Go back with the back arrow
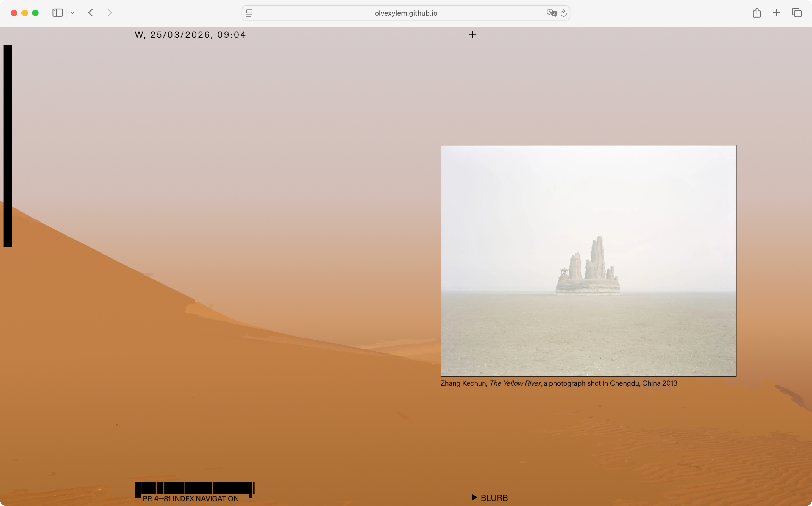 pos(91,13)
